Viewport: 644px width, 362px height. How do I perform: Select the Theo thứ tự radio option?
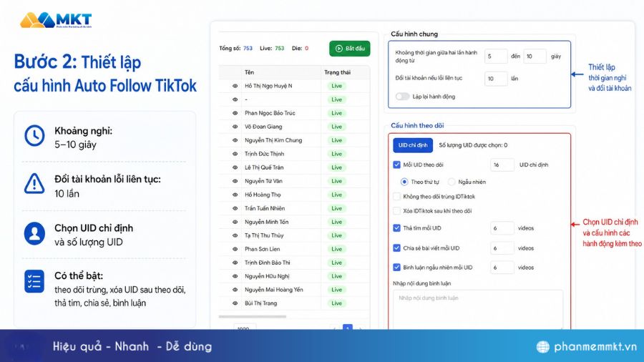(404, 182)
